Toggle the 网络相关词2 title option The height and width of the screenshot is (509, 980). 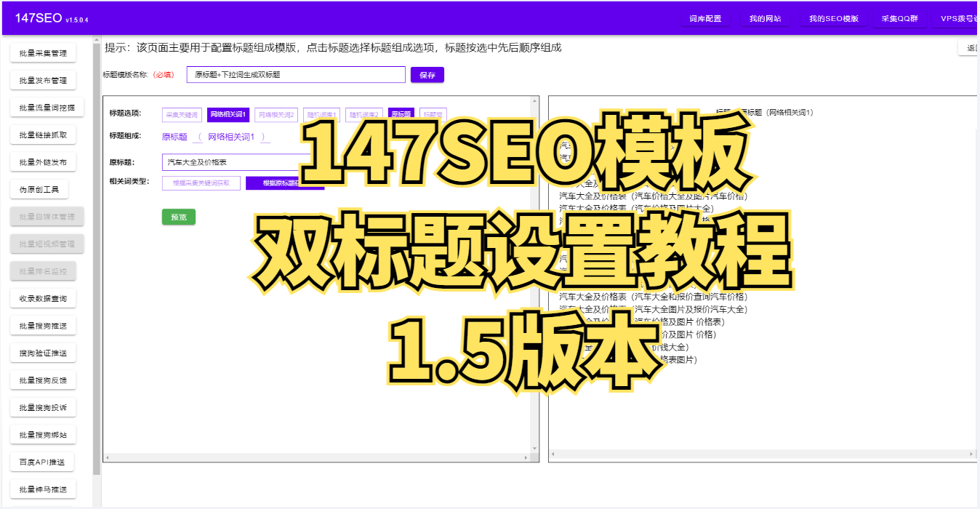(276, 115)
